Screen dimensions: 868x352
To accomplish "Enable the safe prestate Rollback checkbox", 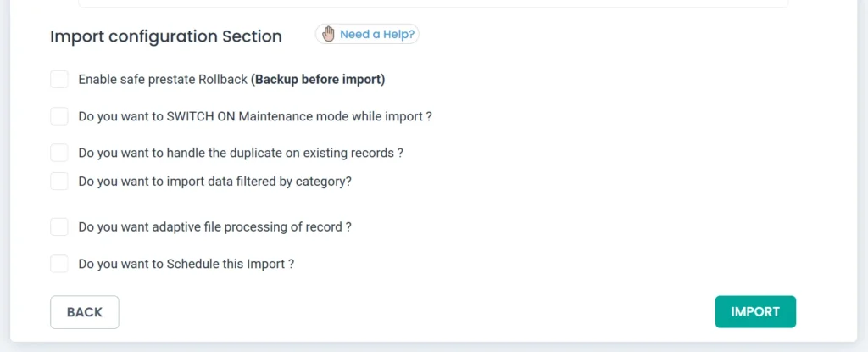I will (x=59, y=80).
